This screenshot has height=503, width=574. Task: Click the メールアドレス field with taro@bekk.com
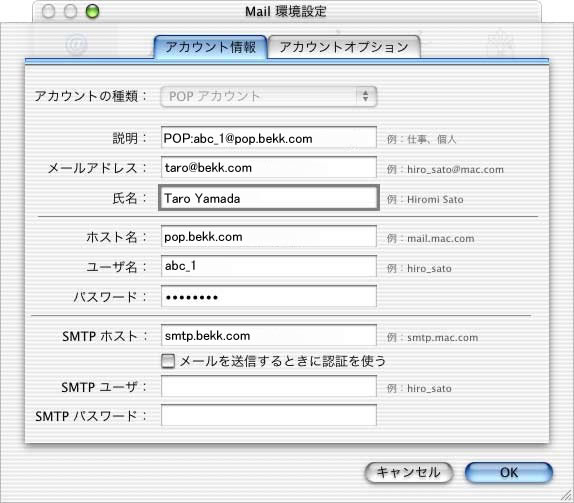coord(269,168)
